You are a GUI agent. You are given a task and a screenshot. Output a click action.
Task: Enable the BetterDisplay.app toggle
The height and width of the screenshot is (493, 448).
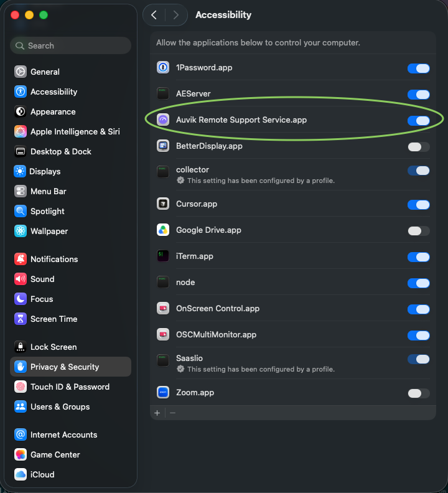pyautogui.click(x=419, y=147)
